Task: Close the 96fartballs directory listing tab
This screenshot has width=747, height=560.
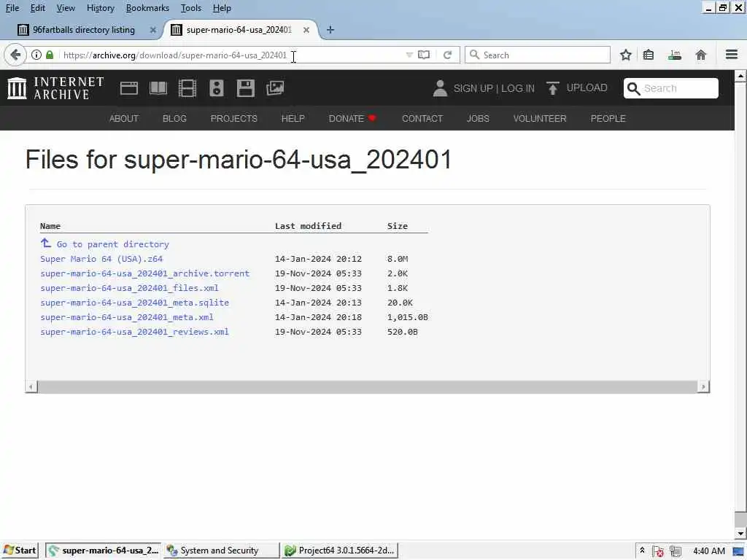Action: (x=153, y=30)
